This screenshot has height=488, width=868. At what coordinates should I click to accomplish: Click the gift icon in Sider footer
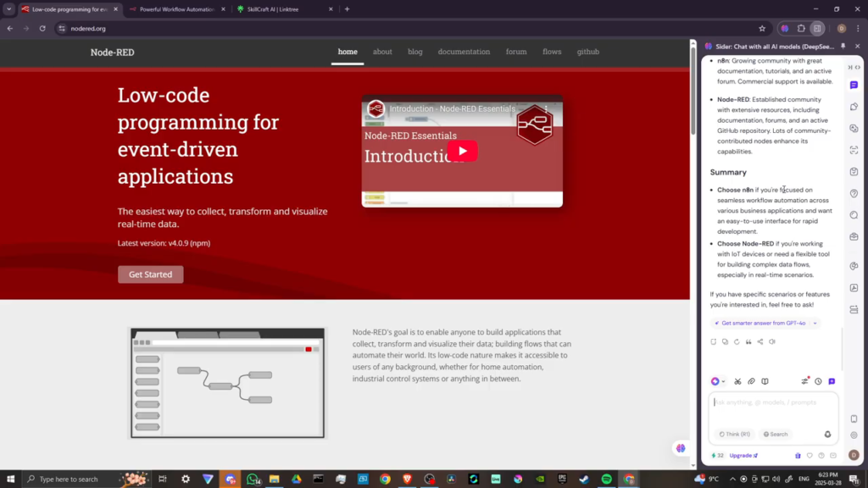(798, 455)
